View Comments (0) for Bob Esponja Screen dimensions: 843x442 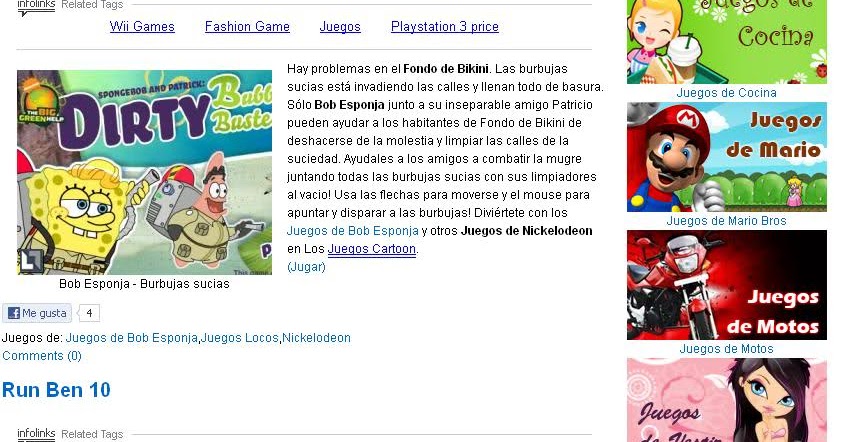[x=42, y=356]
